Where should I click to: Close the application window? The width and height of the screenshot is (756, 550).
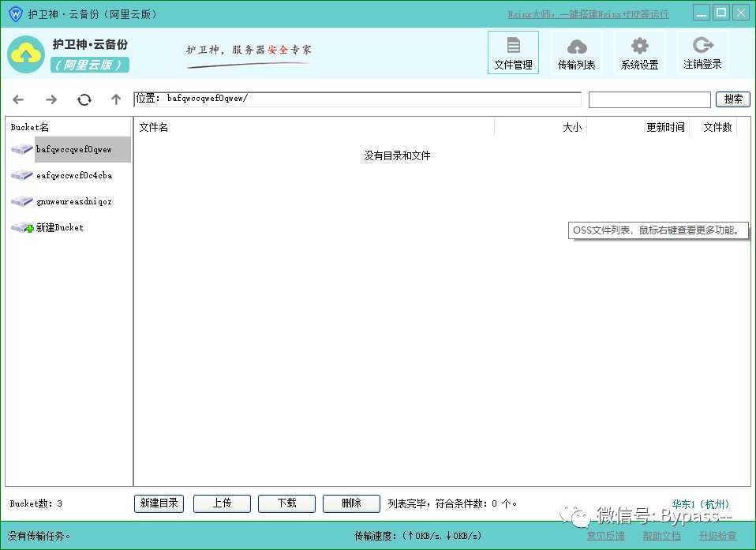tap(741, 13)
